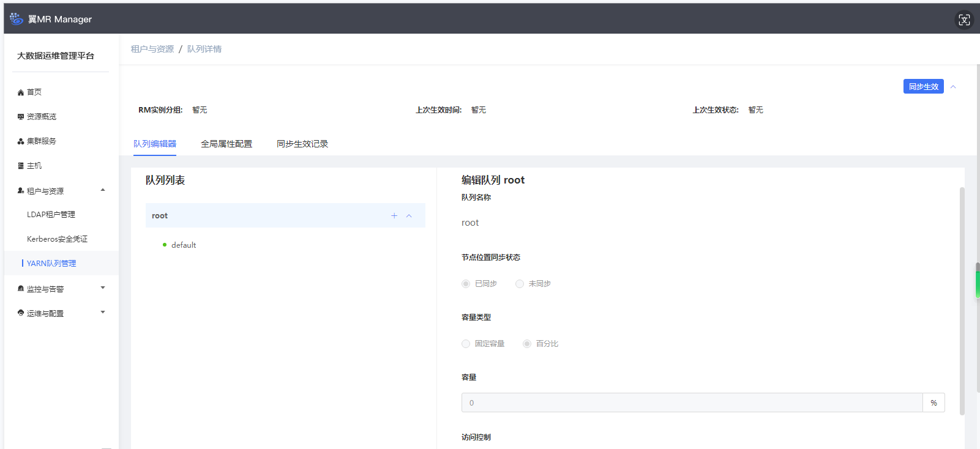Screen dimensions: 980x449
Task: Click the 队列列表 heading
Action: (x=165, y=180)
